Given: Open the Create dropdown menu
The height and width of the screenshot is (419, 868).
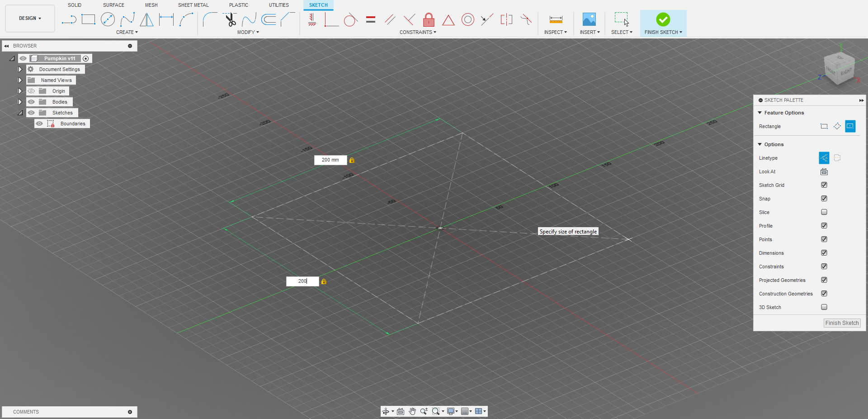Looking at the screenshot, I should point(127,32).
